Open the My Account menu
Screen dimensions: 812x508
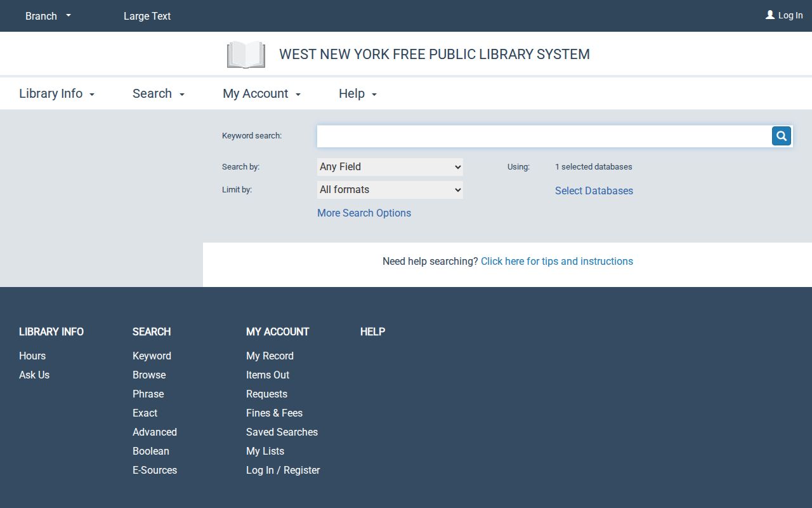pos(262,93)
